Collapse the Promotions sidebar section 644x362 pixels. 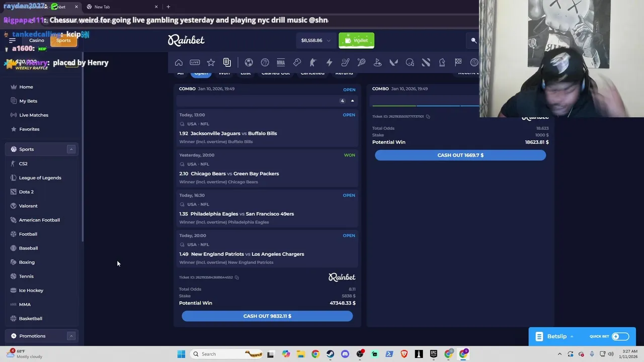(71, 336)
